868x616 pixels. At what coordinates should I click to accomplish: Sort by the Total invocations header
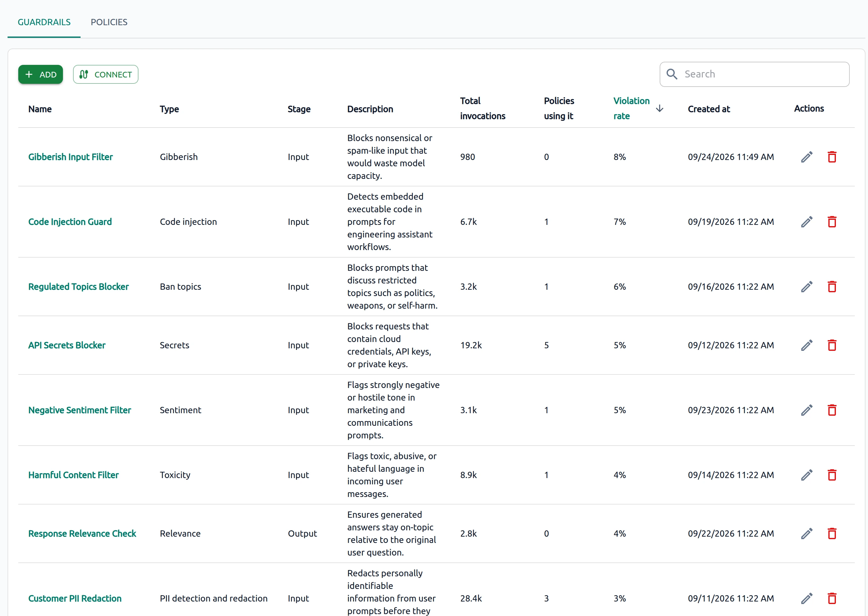(x=482, y=108)
